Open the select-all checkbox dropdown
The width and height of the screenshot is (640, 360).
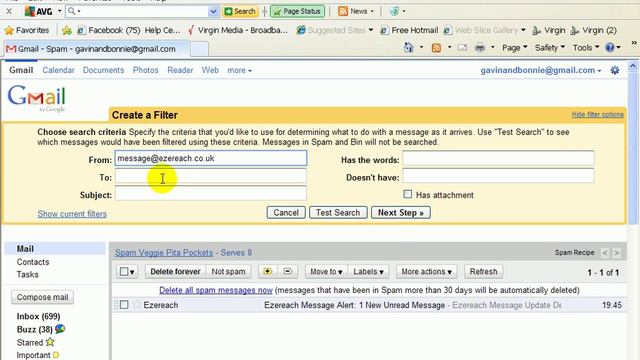[x=127, y=272]
